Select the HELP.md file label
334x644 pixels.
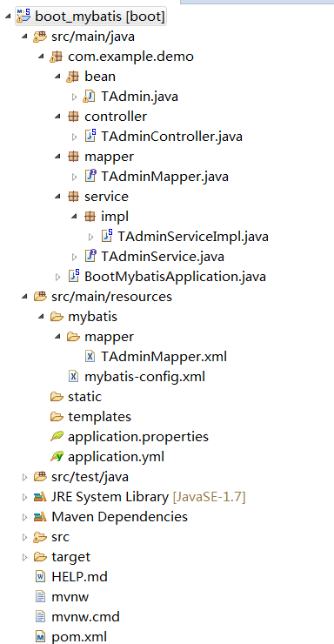tap(80, 577)
